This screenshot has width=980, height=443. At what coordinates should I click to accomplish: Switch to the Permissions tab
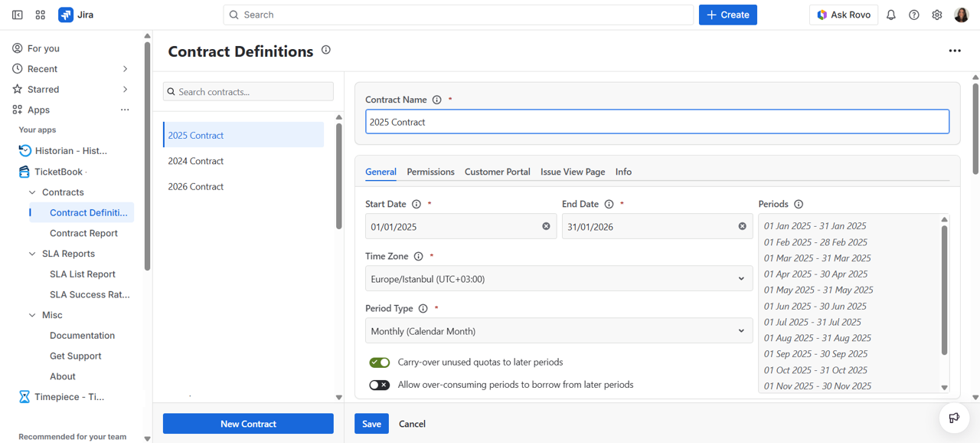pos(430,172)
